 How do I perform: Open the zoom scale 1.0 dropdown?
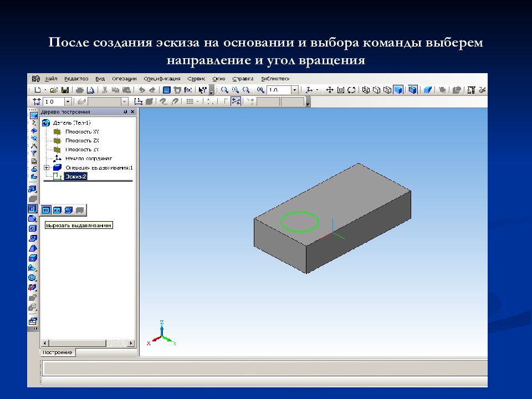294,90
